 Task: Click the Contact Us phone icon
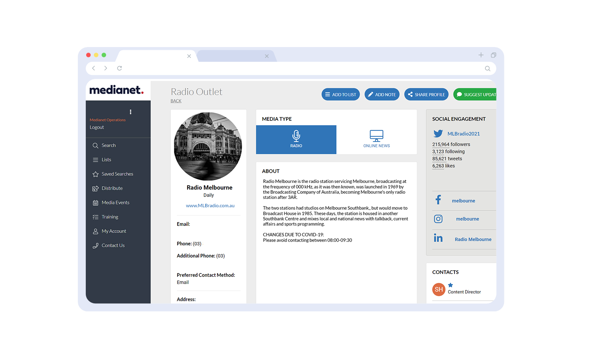tap(95, 246)
